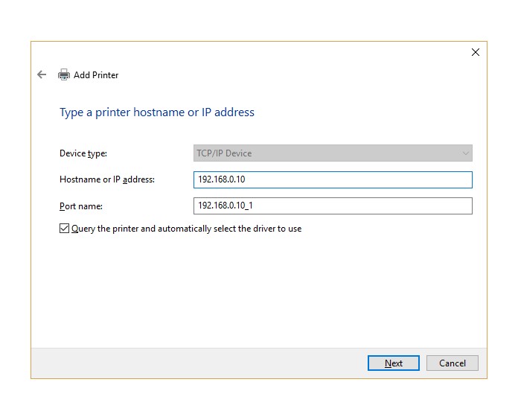Click the Device type dropdown chevron arrow

pyautogui.click(x=466, y=153)
